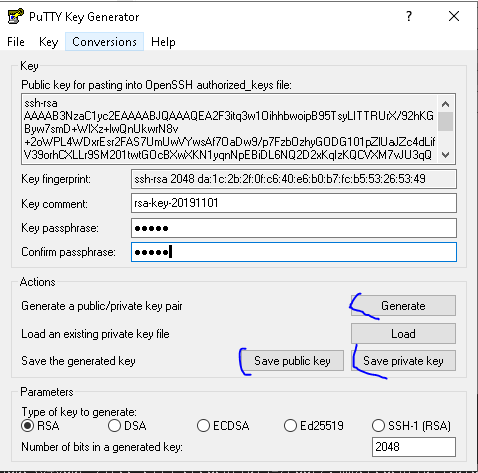Click the question mark help button
478x473 pixels.
tap(409, 16)
